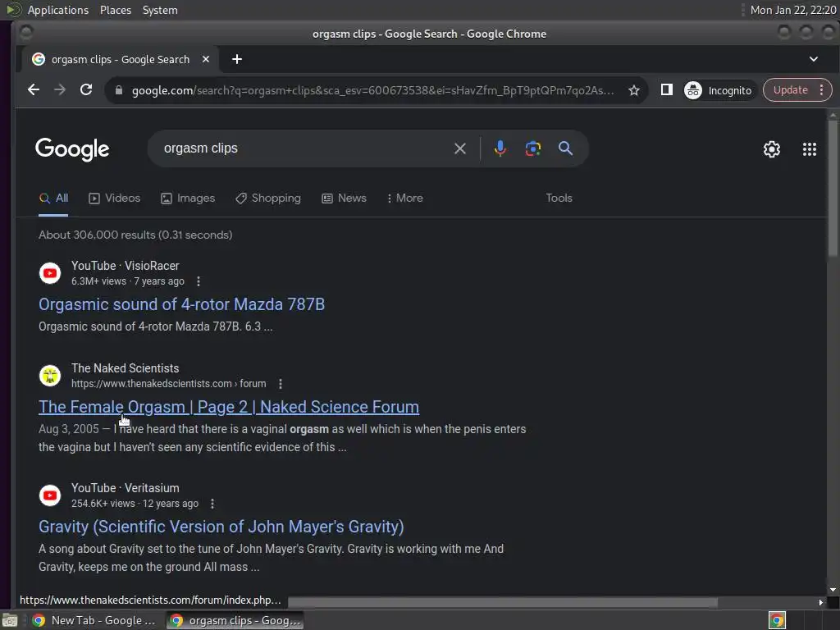Bookmark this page with the star icon

[x=634, y=90]
